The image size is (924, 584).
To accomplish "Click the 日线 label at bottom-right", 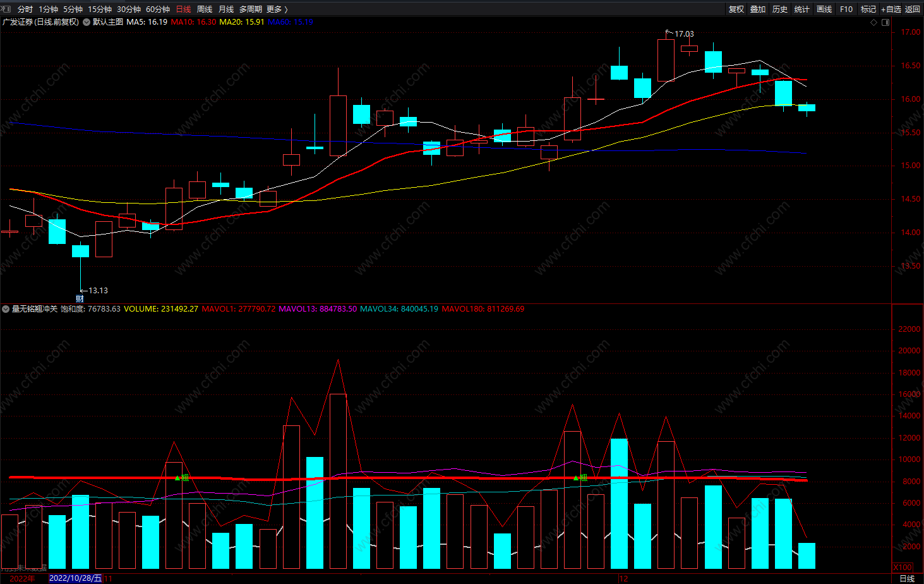I will pos(907,578).
